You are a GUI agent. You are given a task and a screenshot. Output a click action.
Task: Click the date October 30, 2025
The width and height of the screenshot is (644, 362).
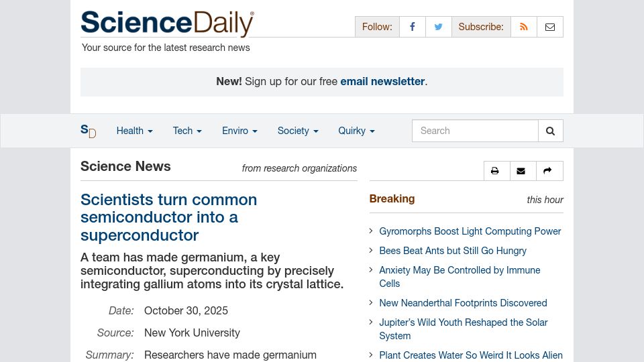tap(186, 310)
